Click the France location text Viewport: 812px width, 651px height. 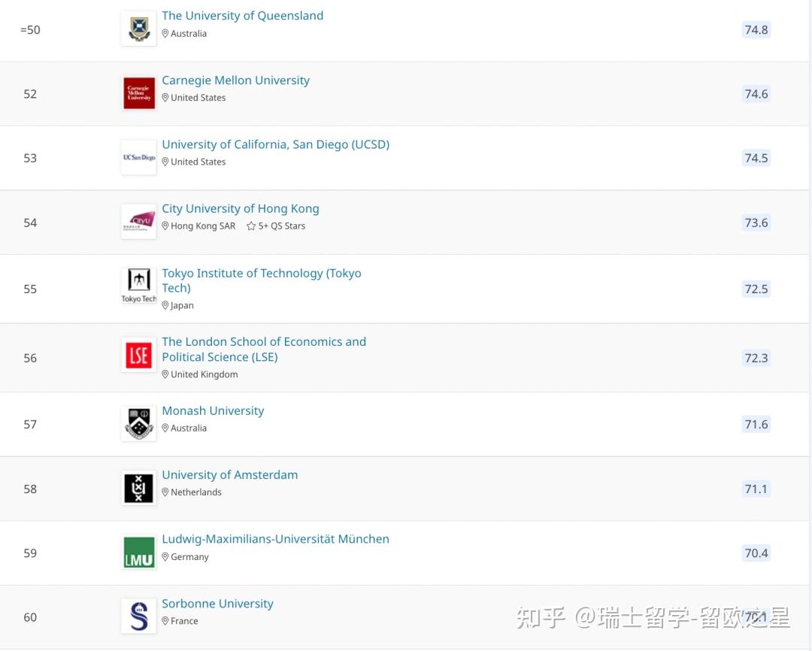[184, 621]
